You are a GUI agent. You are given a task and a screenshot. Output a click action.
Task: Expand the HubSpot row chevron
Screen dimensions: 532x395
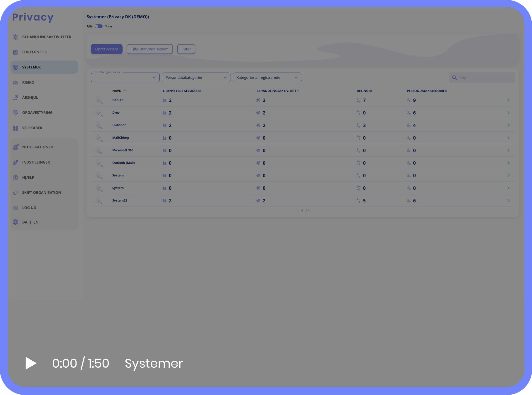(508, 125)
